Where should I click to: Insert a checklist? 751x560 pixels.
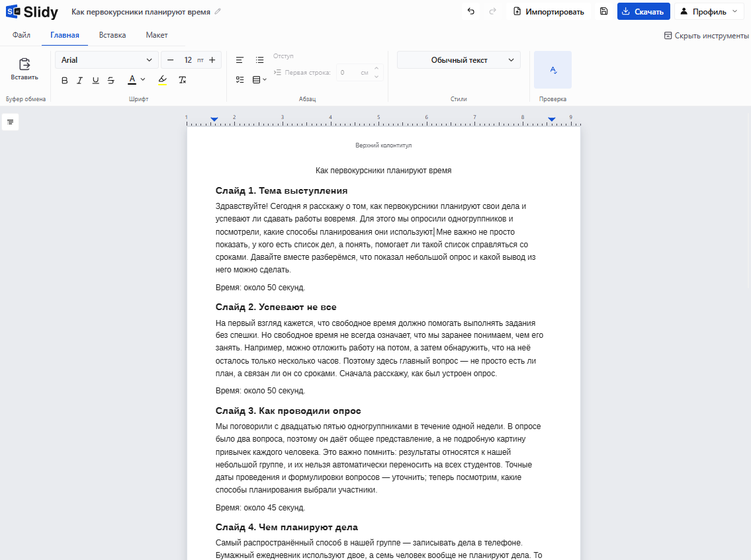click(240, 79)
